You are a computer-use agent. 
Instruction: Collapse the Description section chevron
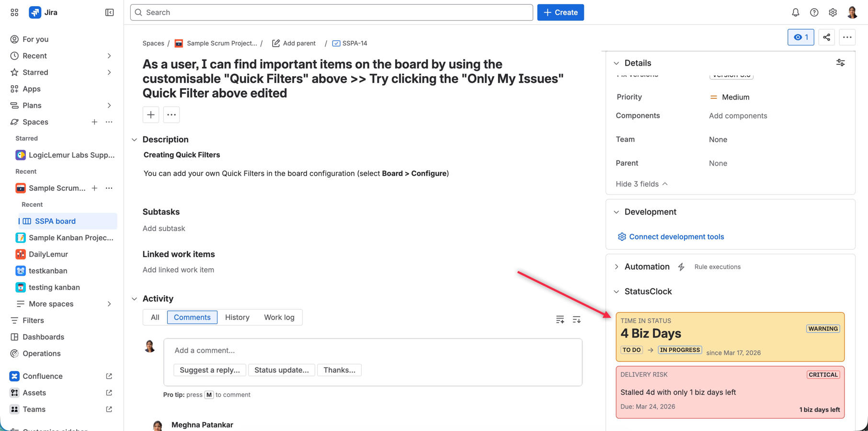(x=135, y=139)
